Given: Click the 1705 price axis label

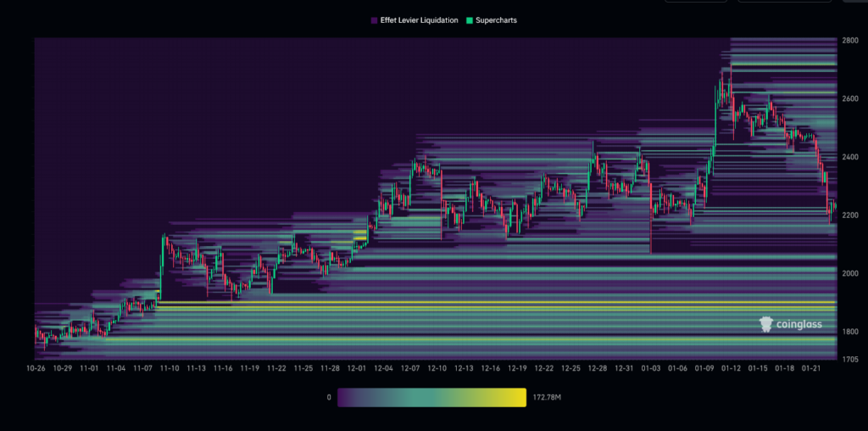Looking at the screenshot, I should (x=849, y=359).
